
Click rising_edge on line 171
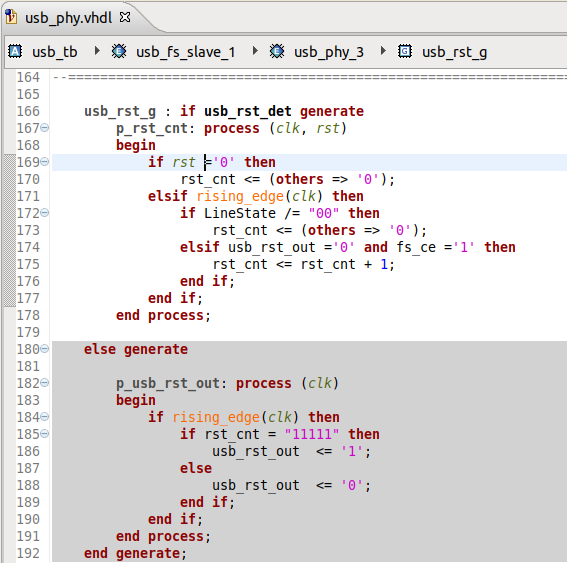240,196
